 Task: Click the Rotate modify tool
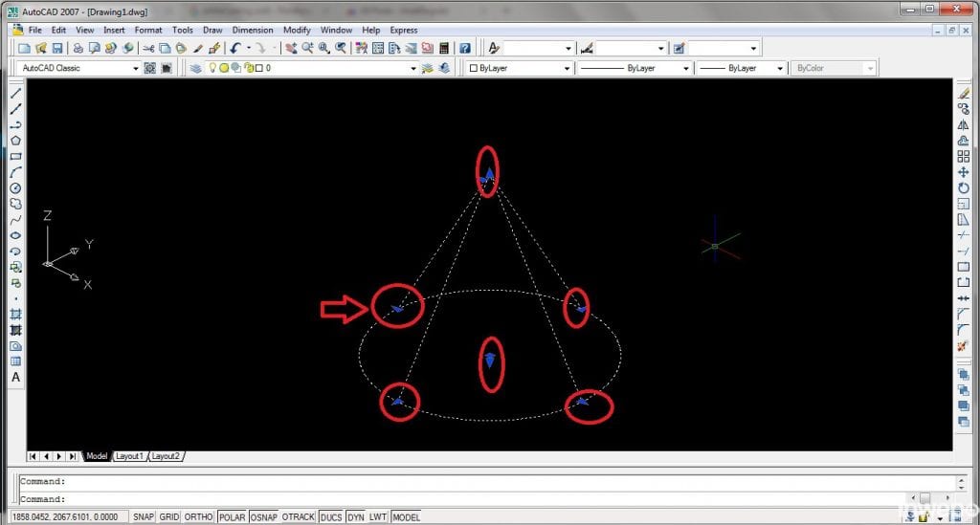pos(963,187)
